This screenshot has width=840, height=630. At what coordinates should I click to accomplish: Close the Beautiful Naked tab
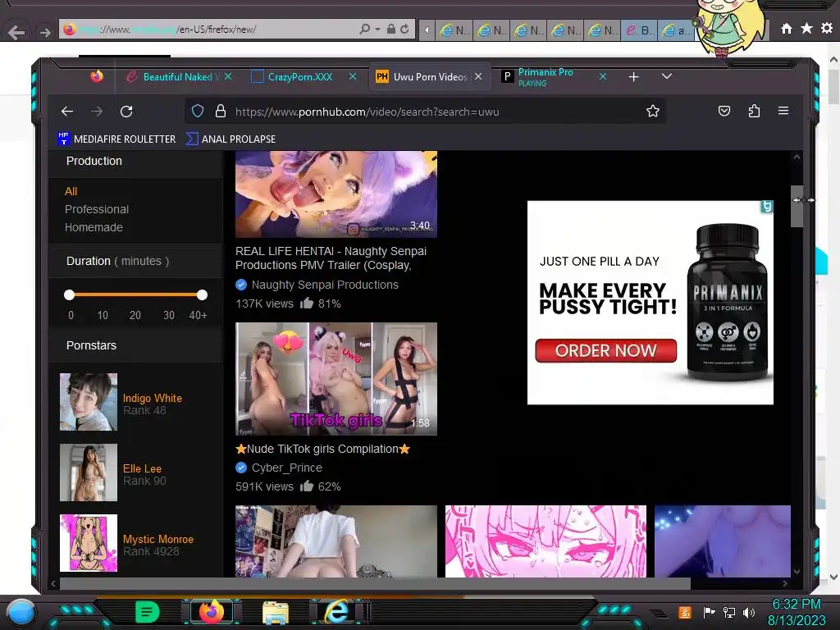pos(228,76)
